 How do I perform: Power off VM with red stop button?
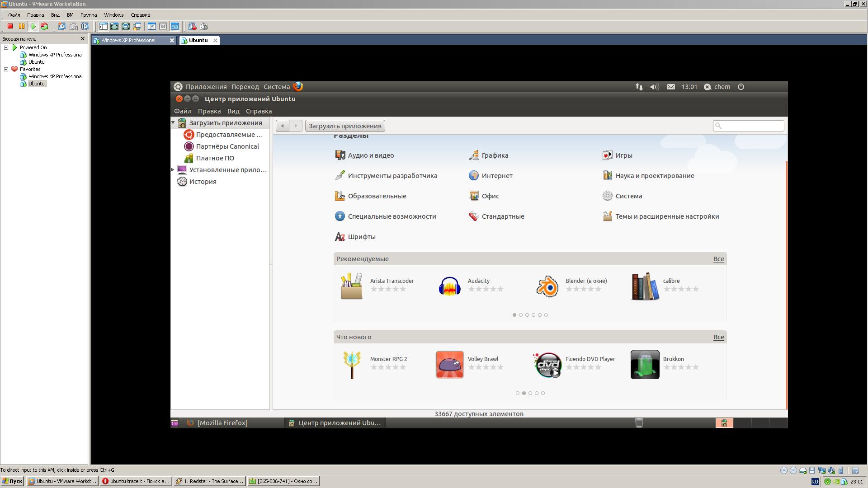coord(10,26)
